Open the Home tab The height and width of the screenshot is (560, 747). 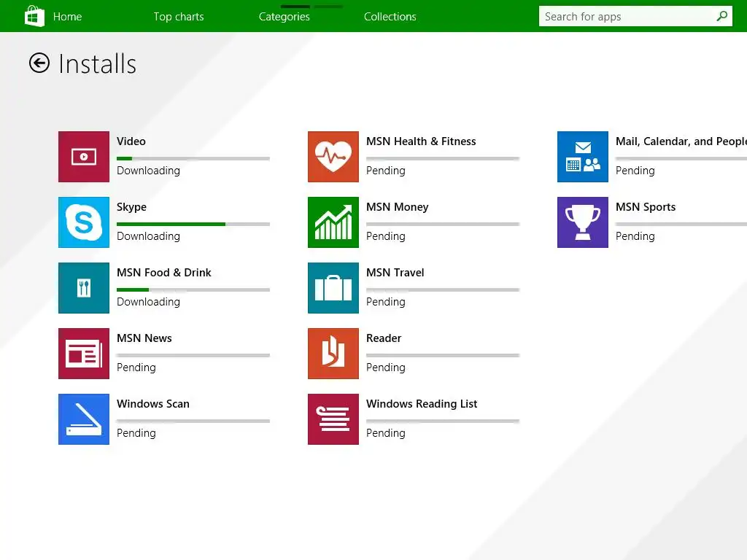[67, 17]
